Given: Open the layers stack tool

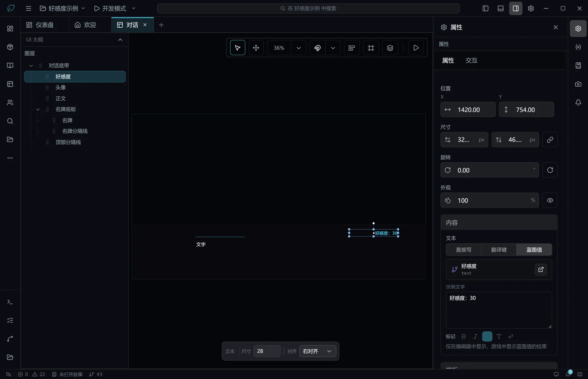Looking at the screenshot, I should pos(390,48).
